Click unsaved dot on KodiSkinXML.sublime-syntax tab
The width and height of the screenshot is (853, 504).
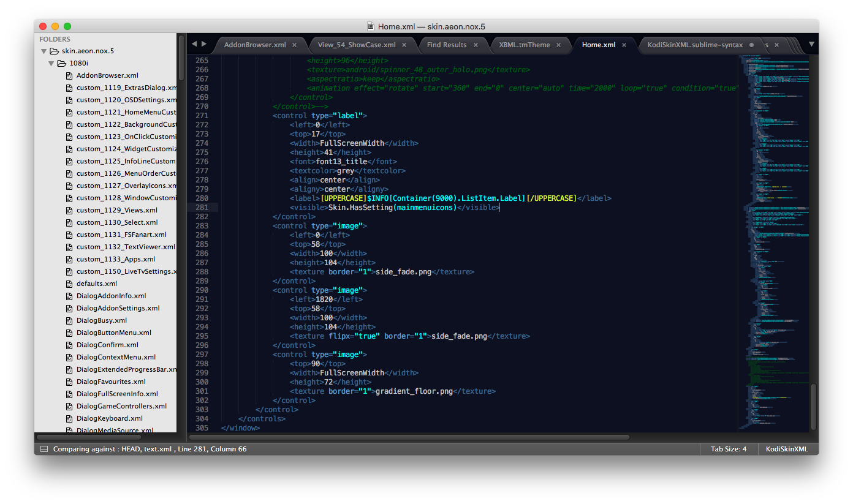[751, 45]
